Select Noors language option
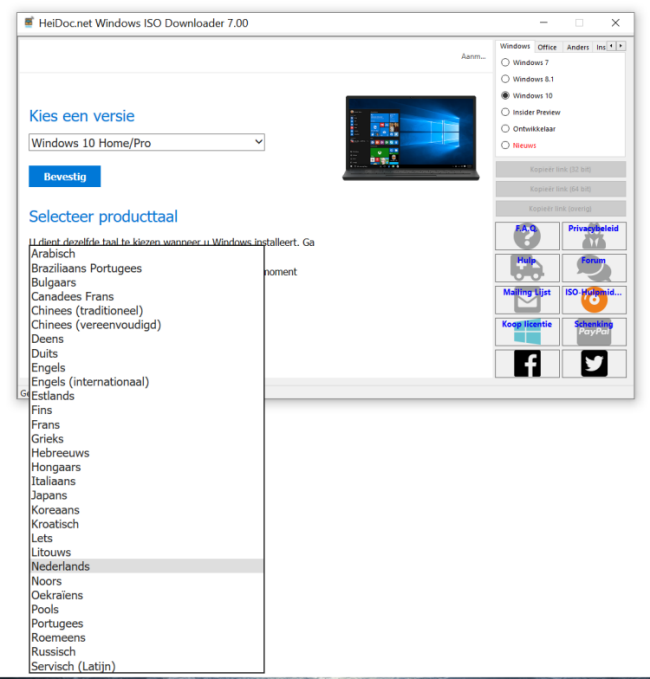 (147, 581)
